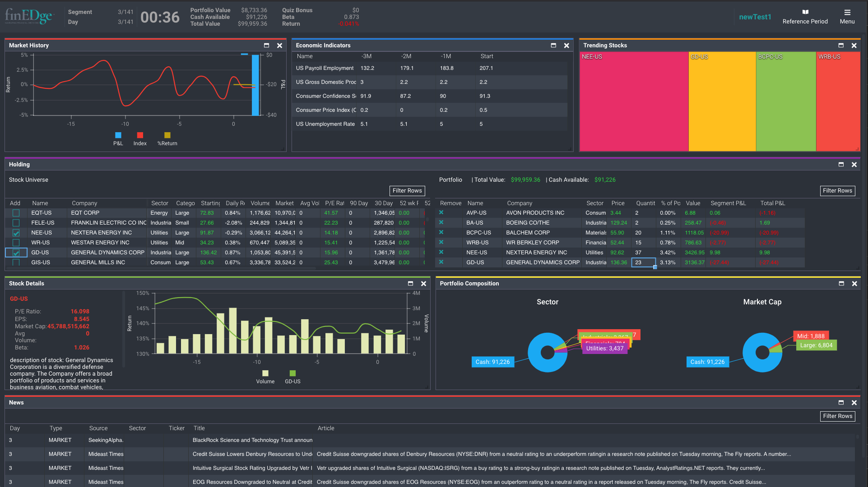This screenshot has height=487, width=868.
Task: Uncheck the GD-US checkbox
Action: point(16,252)
